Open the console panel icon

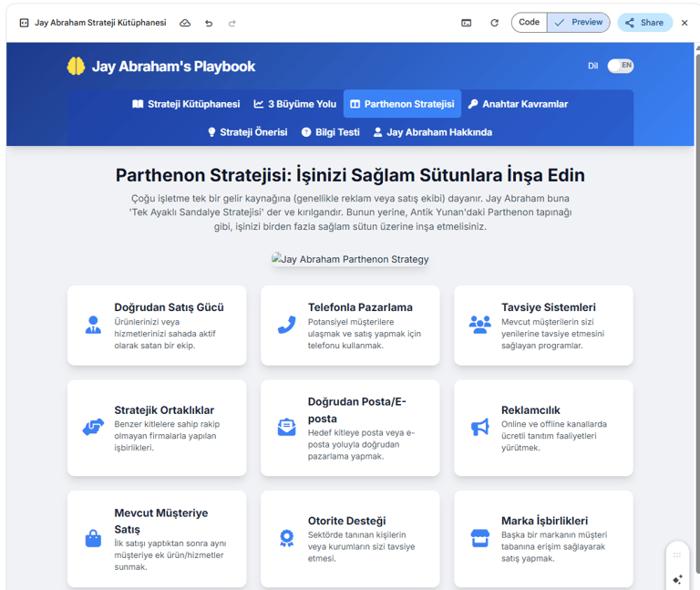pos(466,23)
